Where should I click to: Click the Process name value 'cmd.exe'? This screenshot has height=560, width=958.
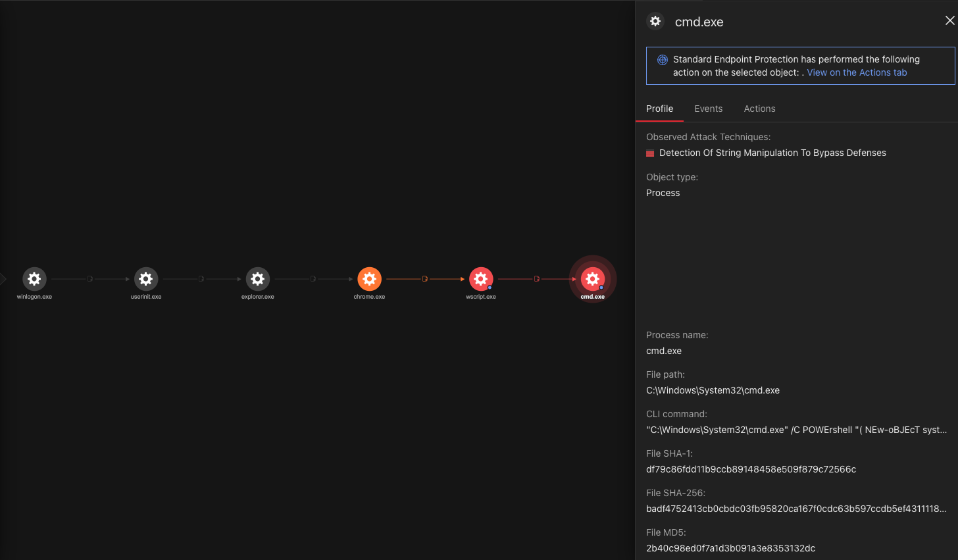(664, 351)
